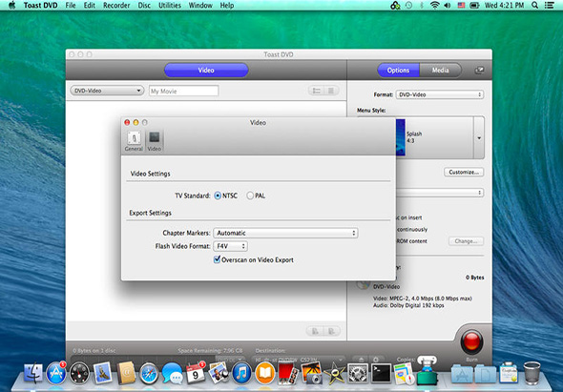Image resolution: width=563 pixels, height=392 pixels.
Task: Open the General preferences pane icon
Action: 134,141
